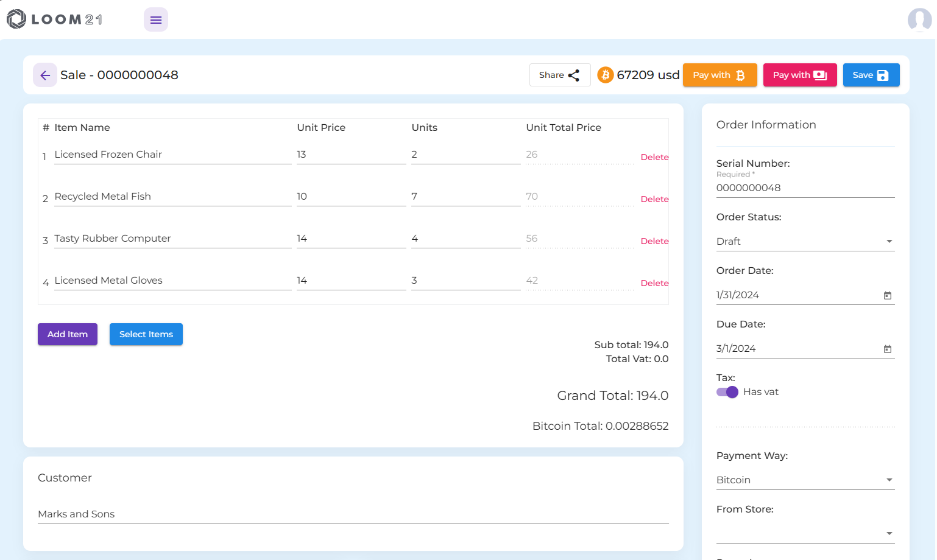Click the Sale - 0000000048 title
The image size is (937, 560).
[x=119, y=75]
